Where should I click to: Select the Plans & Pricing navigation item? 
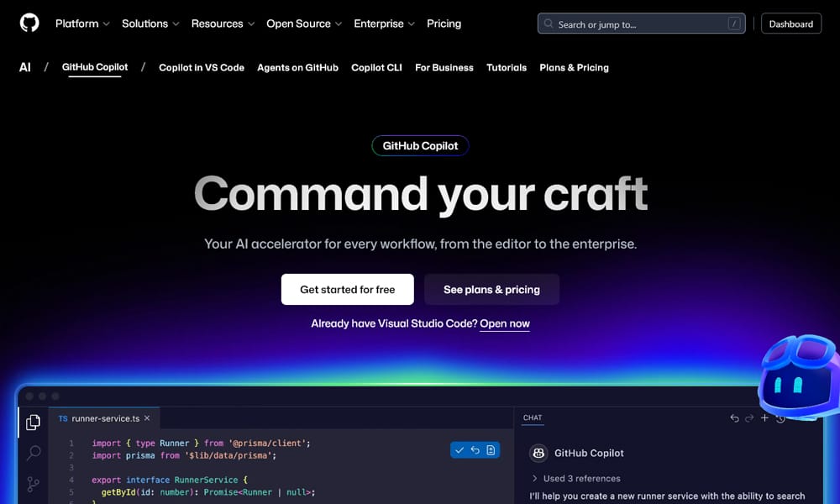[x=574, y=67]
